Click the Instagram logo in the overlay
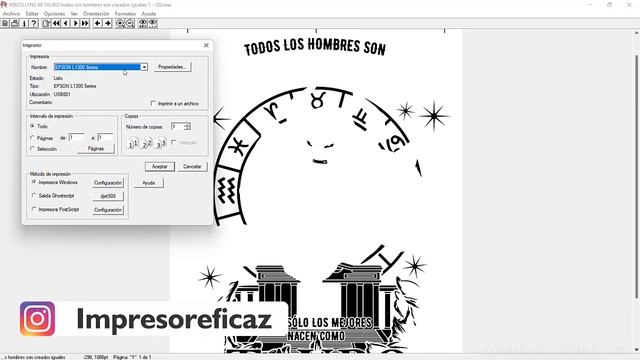Image resolution: width=640 pixels, height=360 pixels. coord(37,319)
